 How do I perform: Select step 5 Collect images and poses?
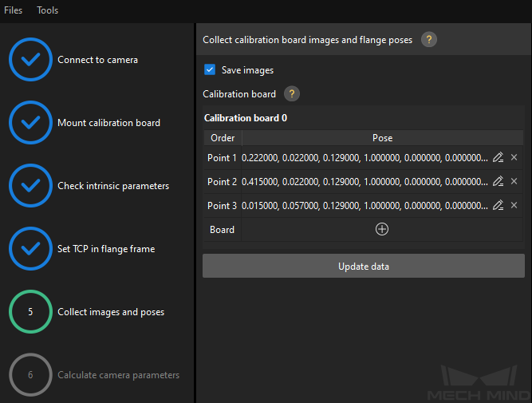pyautogui.click(x=87, y=312)
